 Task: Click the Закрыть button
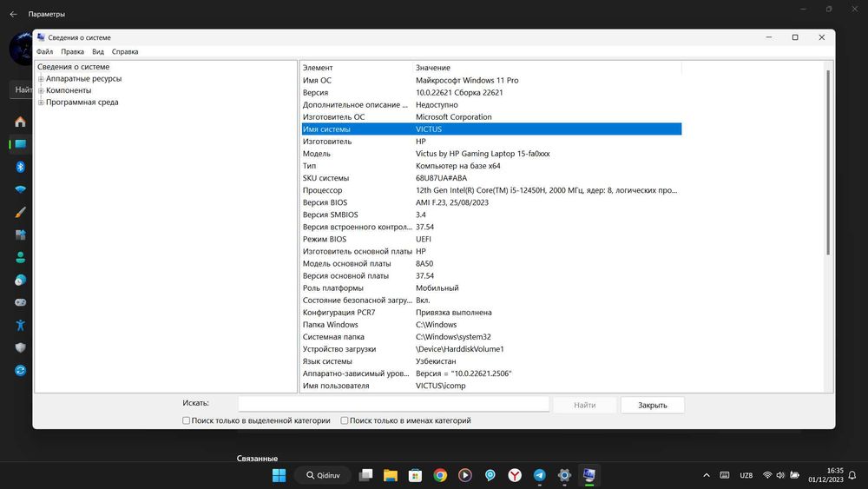652,405
